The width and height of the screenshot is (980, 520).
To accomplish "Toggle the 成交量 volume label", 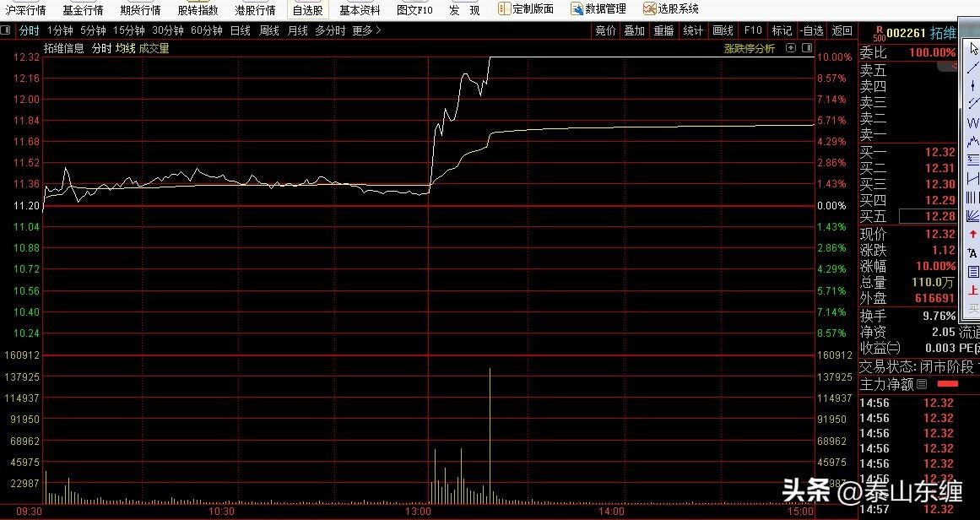I will [x=154, y=48].
